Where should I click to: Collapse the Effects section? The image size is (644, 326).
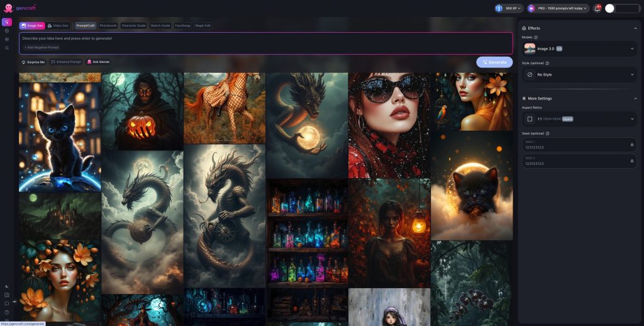tap(635, 28)
